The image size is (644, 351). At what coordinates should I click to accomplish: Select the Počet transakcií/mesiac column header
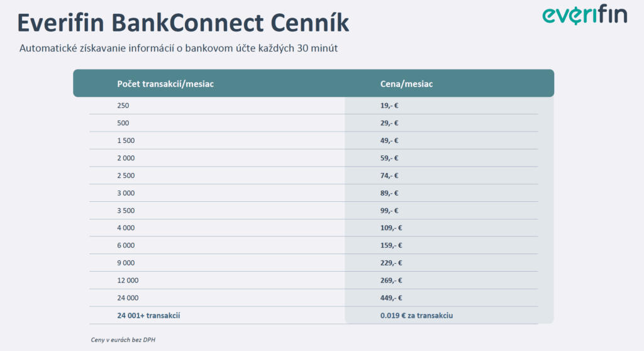(165, 84)
